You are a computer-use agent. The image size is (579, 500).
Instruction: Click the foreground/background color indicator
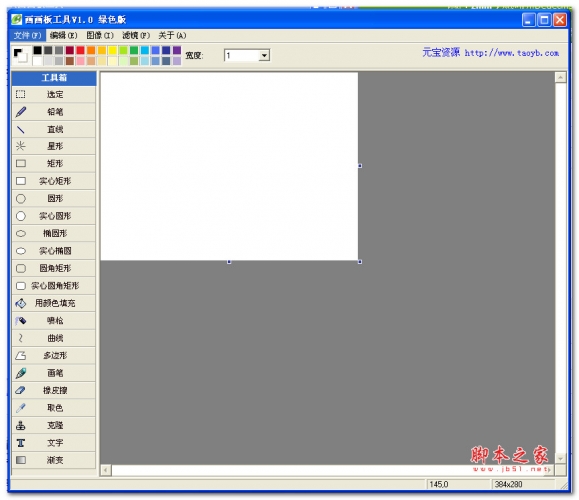coord(20,55)
